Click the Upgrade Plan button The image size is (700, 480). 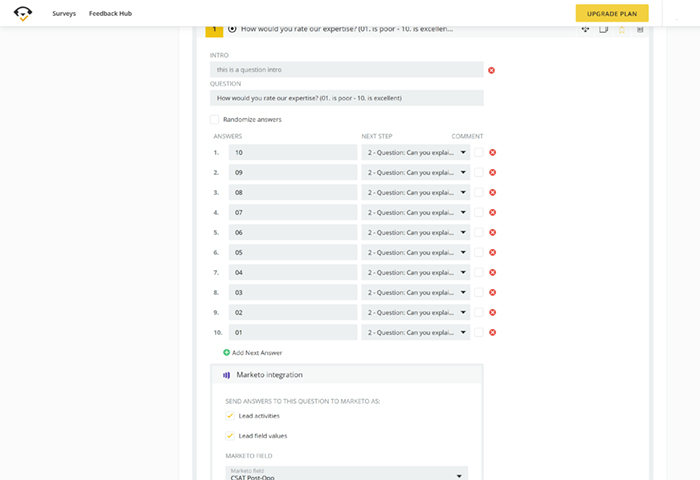point(611,13)
